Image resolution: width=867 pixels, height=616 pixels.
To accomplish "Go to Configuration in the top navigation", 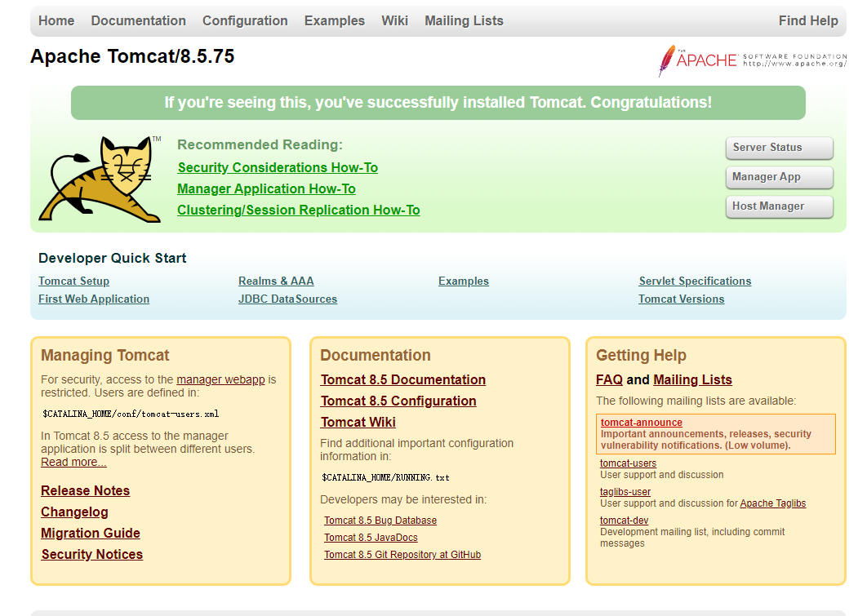I will click(245, 21).
